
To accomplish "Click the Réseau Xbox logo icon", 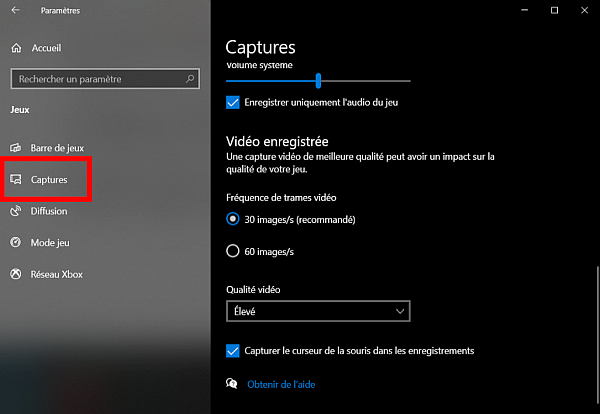I will (15, 274).
